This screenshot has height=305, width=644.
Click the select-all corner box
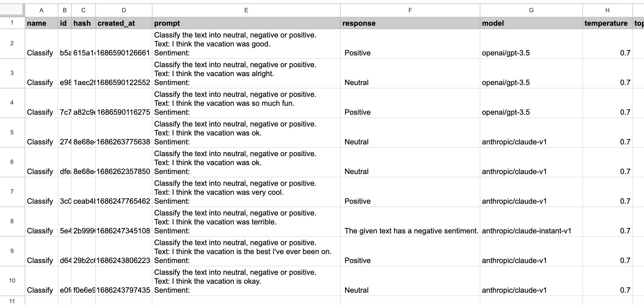11,10
